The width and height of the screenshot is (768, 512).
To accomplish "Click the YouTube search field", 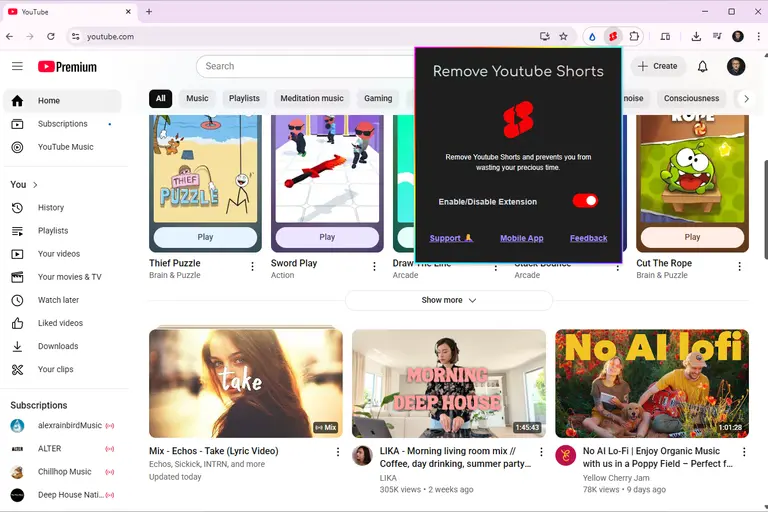I will point(300,66).
